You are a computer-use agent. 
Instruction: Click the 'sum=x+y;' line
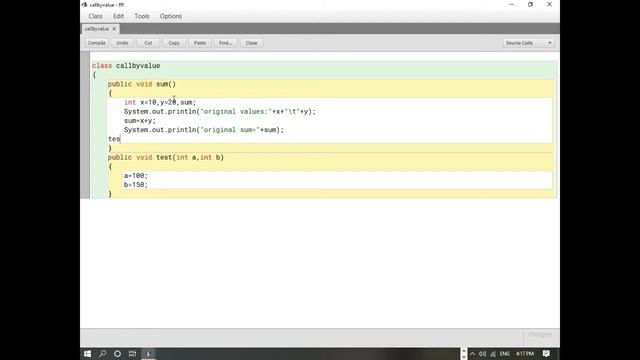[x=140, y=121]
